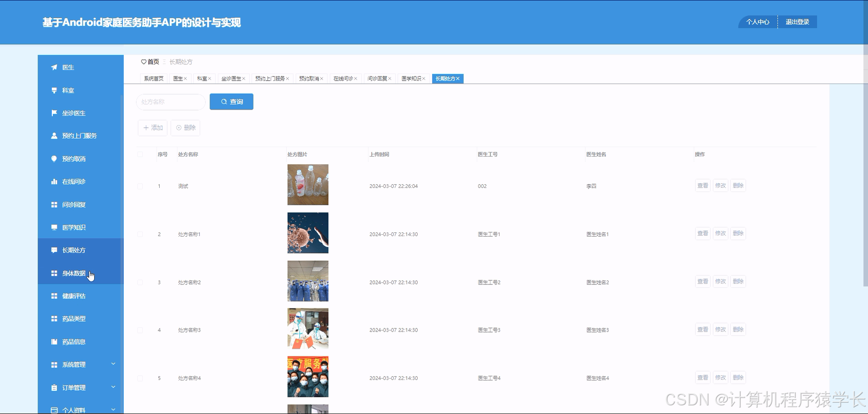Click 查看 for the 处方名称3 row

pos(703,329)
